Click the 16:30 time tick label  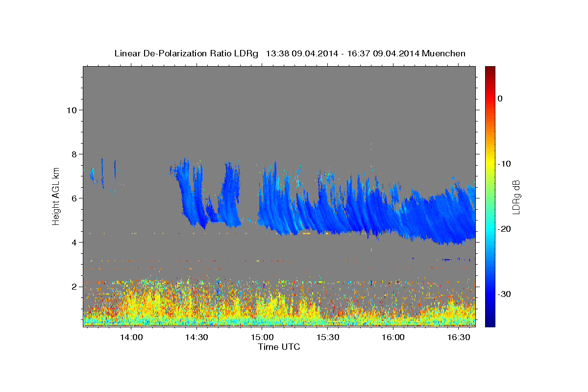[x=459, y=337]
